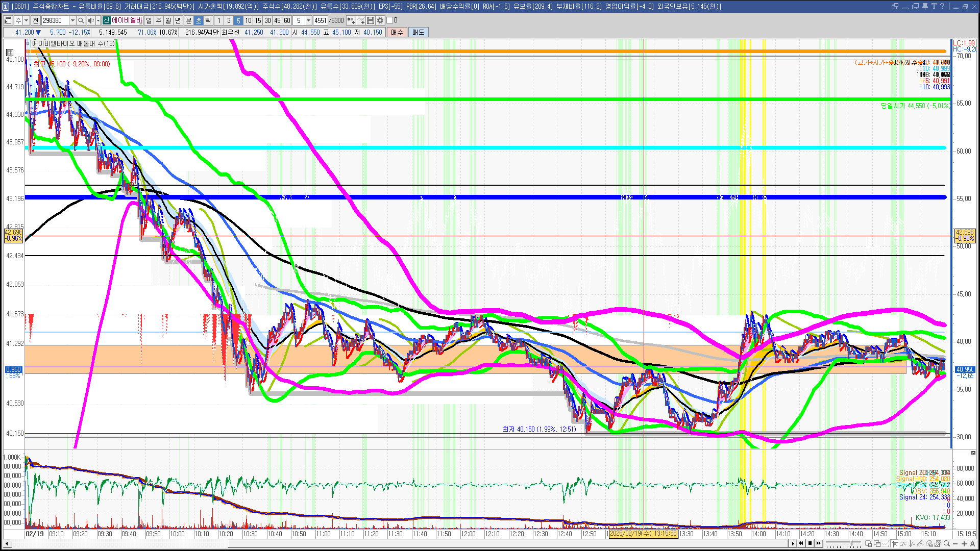Toggle the D checkbox in toolbar

point(390,20)
